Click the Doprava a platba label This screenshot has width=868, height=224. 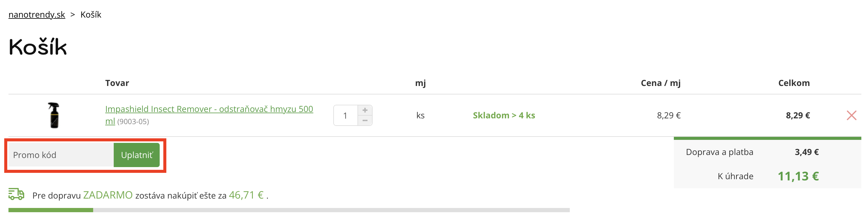click(720, 152)
